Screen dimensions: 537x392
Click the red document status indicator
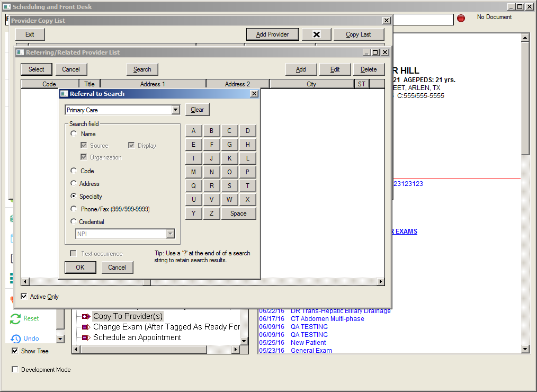point(461,19)
